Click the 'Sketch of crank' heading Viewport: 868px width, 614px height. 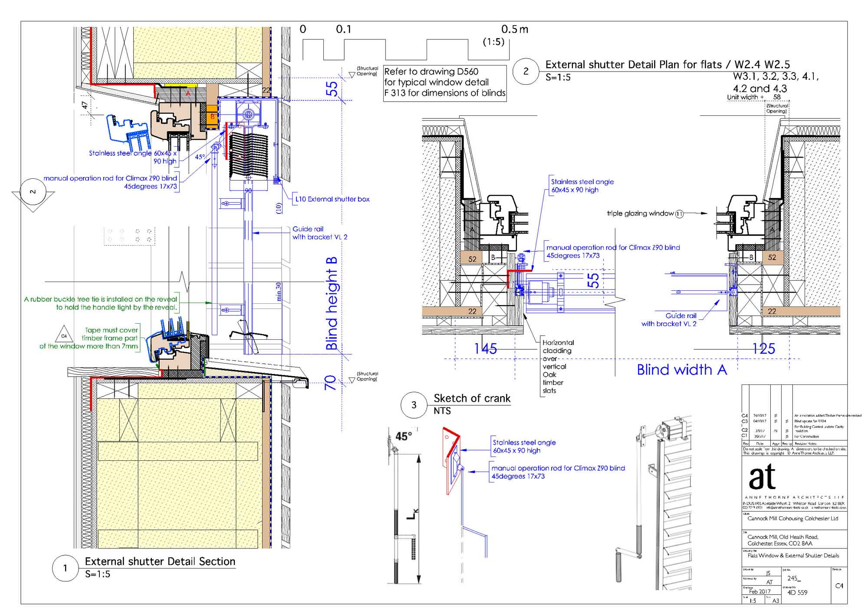[x=472, y=398]
